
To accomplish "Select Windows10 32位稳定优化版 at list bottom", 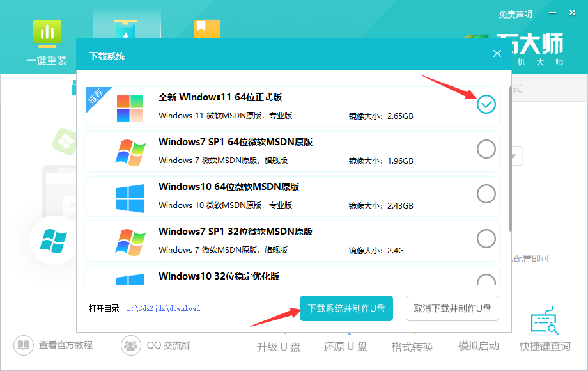I will [486, 281].
